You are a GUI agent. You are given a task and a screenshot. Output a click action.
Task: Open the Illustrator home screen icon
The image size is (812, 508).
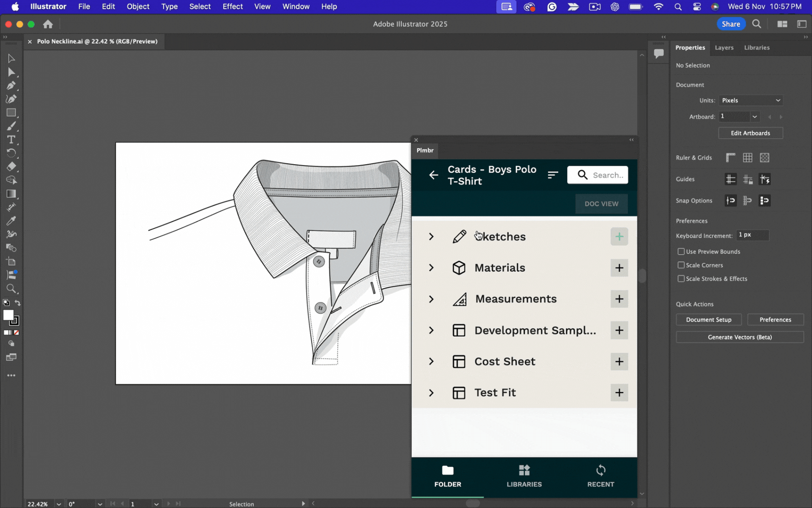(x=48, y=24)
